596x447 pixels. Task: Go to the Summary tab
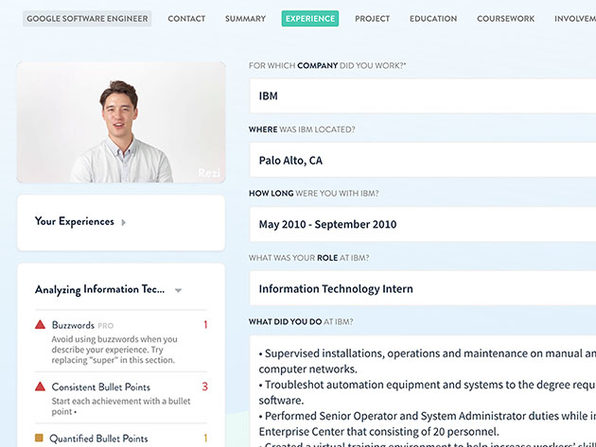(x=245, y=19)
